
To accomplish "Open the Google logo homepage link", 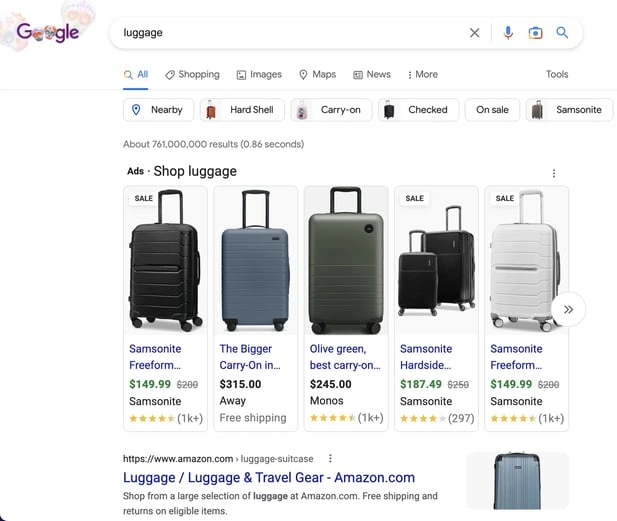I will (x=48, y=33).
